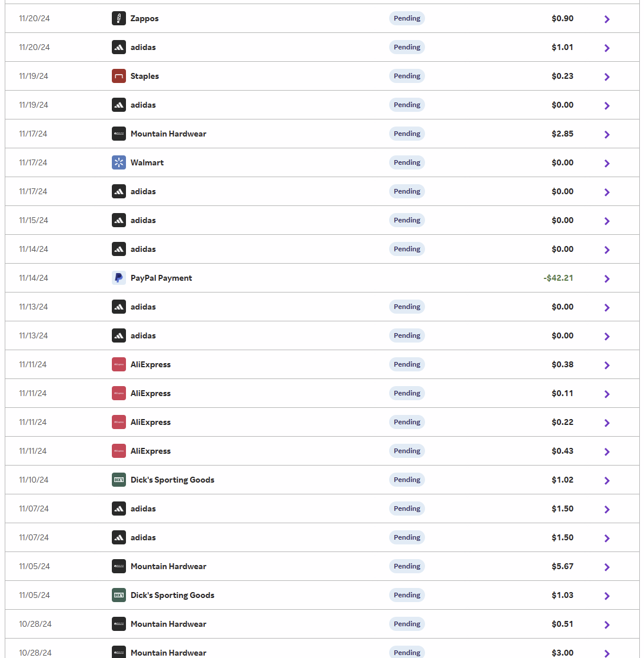Click the Zappos boot logo icon
This screenshot has width=644, height=658.
click(x=119, y=18)
